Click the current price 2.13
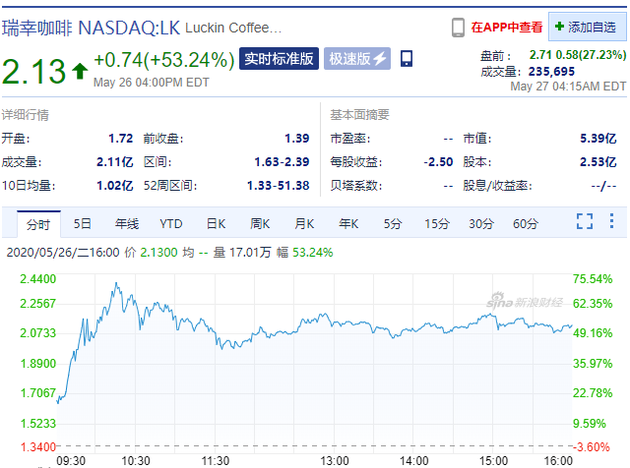This screenshot has height=468, width=630. (34, 72)
